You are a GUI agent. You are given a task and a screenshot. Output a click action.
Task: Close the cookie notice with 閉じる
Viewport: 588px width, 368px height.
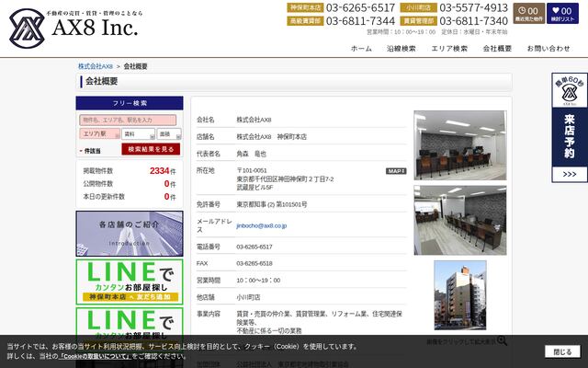[x=562, y=351]
